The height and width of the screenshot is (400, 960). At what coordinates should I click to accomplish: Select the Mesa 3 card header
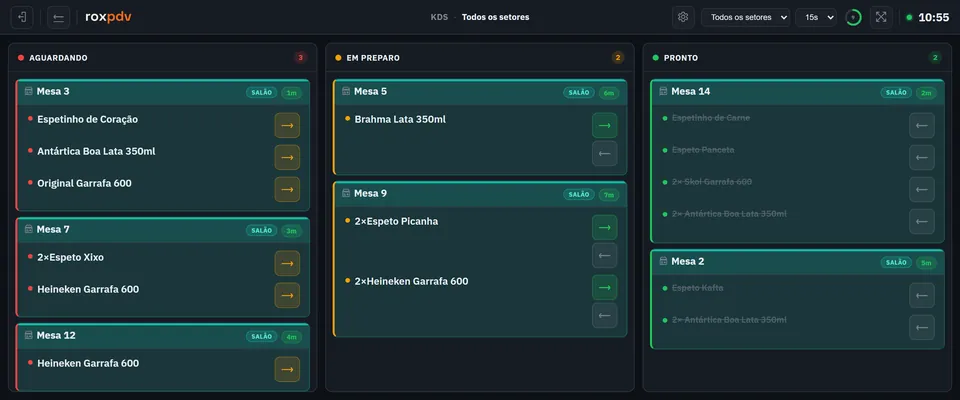[x=163, y=92]
